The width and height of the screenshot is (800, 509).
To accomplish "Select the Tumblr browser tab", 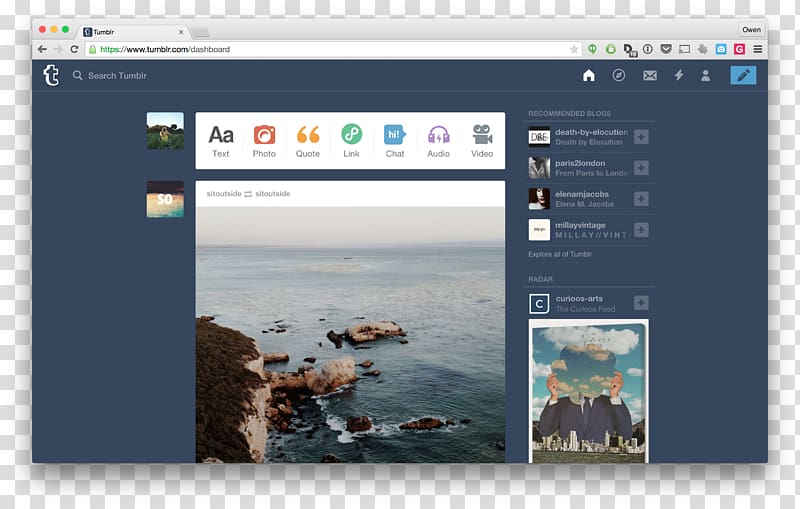I will (x=133, y=32).
